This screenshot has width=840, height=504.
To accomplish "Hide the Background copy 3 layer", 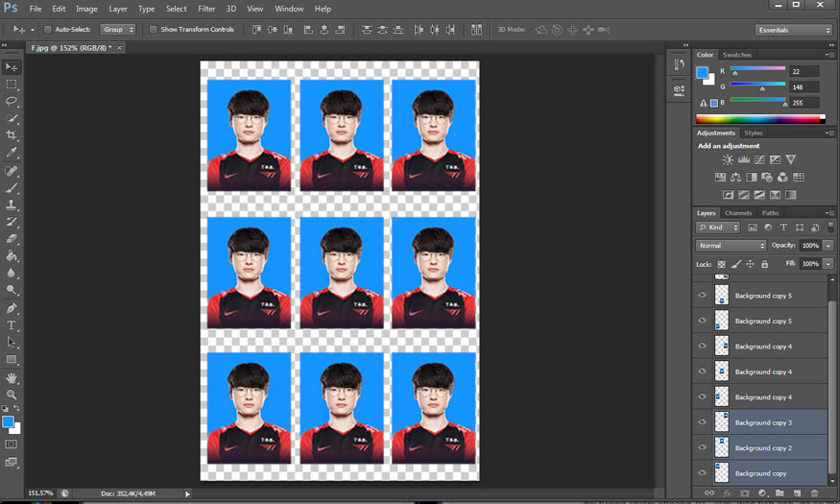I will 703,421.
